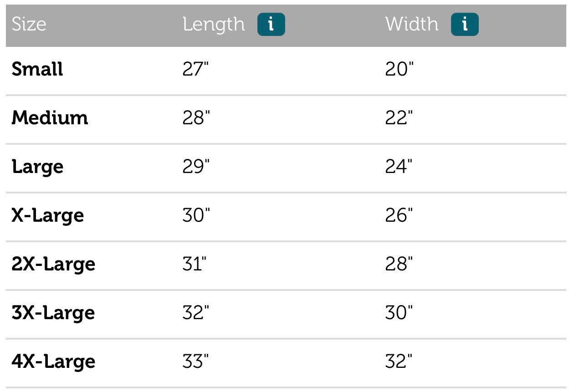Viewport: 569px width, 392px height.
Task: Pick the 3X-Large size row label
Action: click(53, 313)
